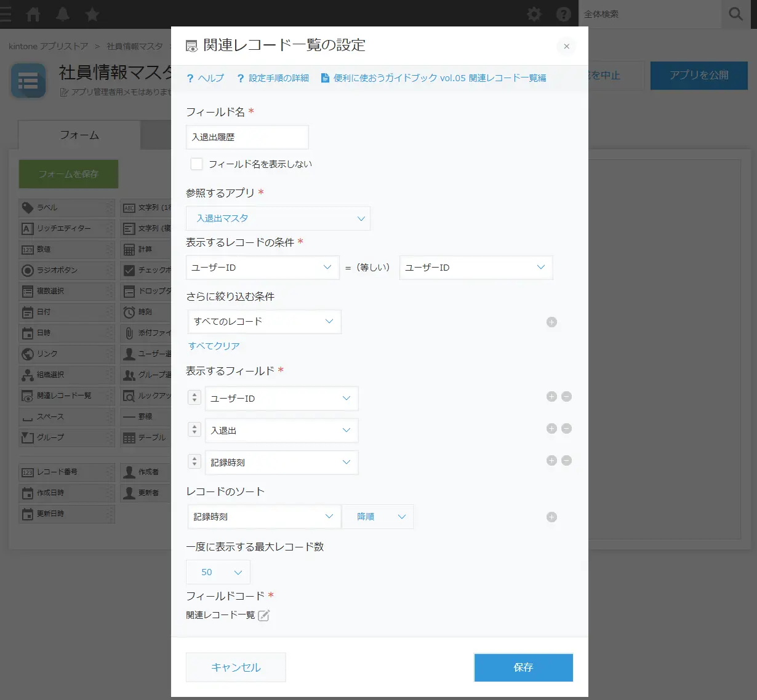Add a condition in さらに絞り込む条件 row
This screenshot has width=757, height=700.
(x=551, y=322)
